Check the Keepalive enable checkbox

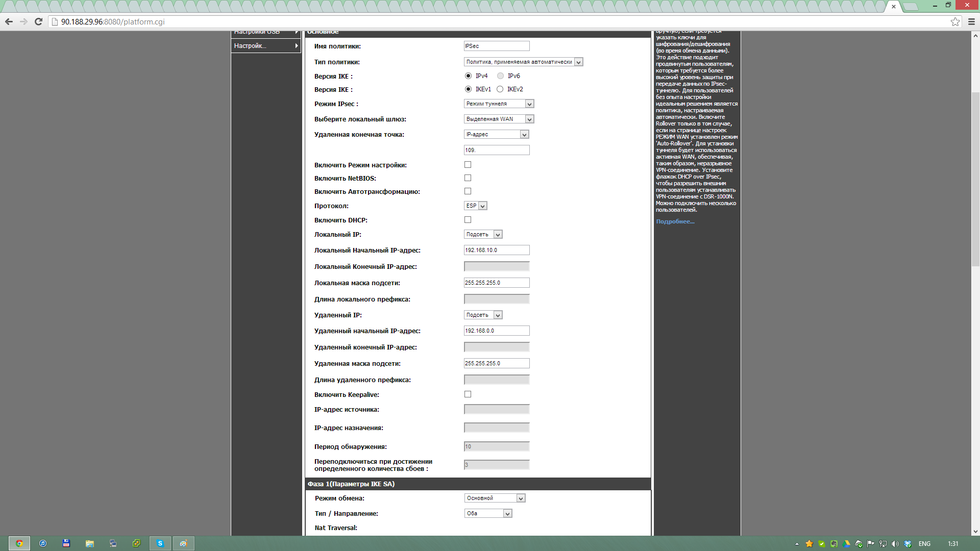click(x=468, y=394)
